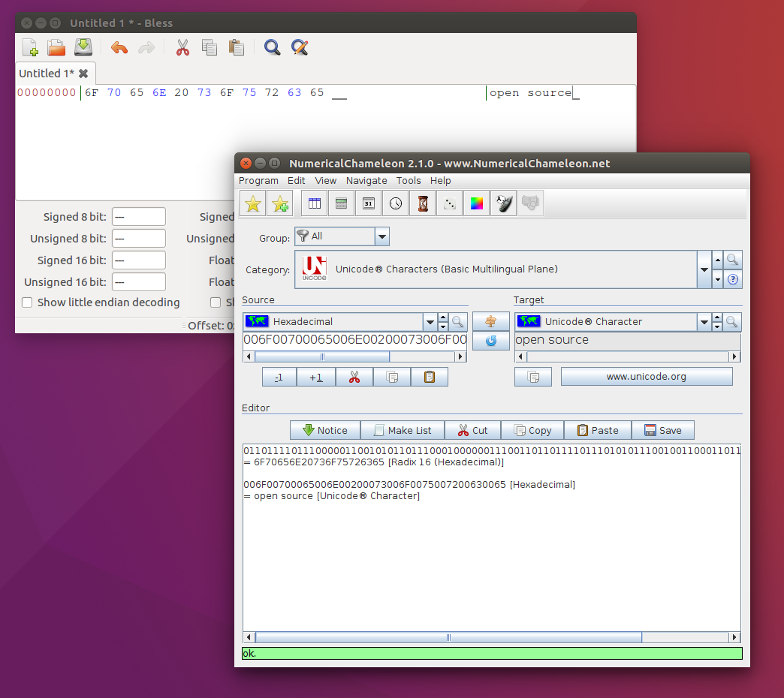This screenshot has width=784, height=698.
Task: Open the Navigate menu
Action: [x=366, y=180]
